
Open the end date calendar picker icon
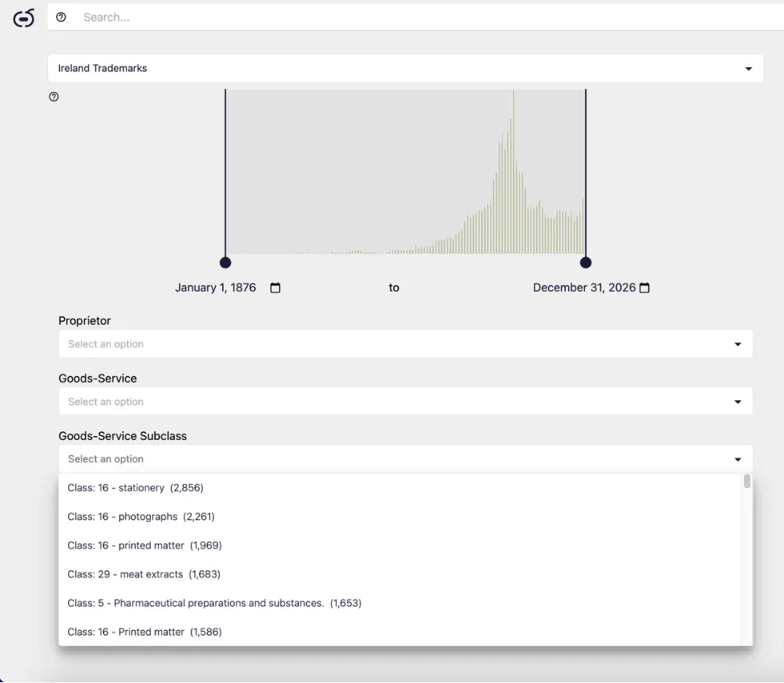645,288
